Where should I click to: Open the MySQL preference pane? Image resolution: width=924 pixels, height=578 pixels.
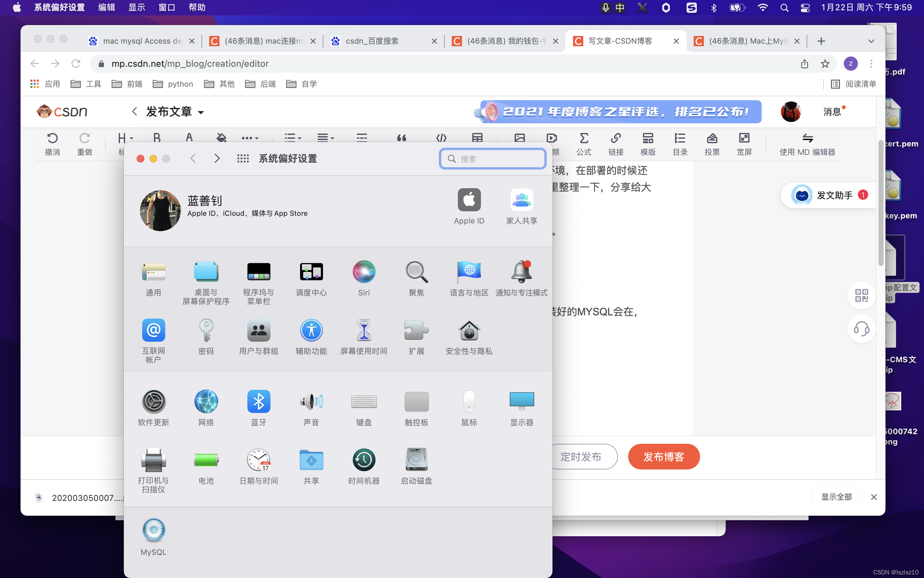tap(153, 538)
